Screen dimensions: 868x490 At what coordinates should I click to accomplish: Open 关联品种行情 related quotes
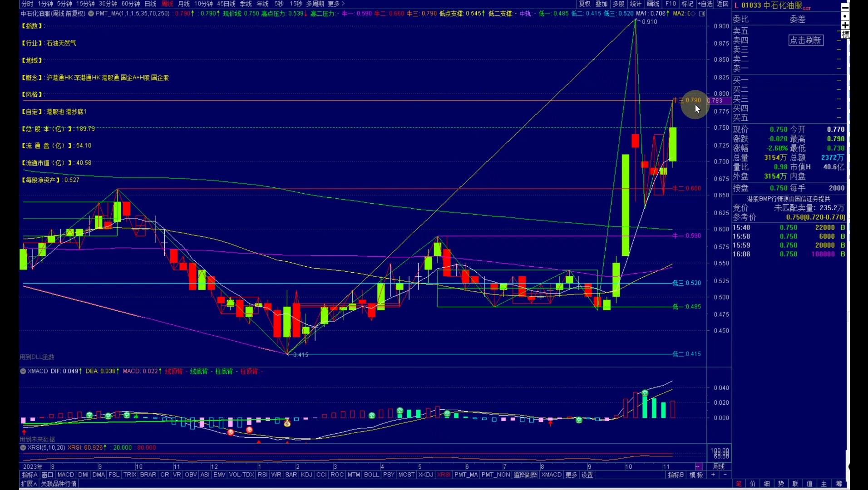point(59,484)
